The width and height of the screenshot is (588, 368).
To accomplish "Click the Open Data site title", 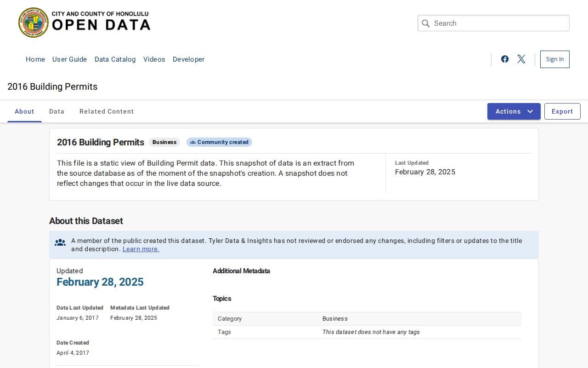I will (x=101, y=22).
